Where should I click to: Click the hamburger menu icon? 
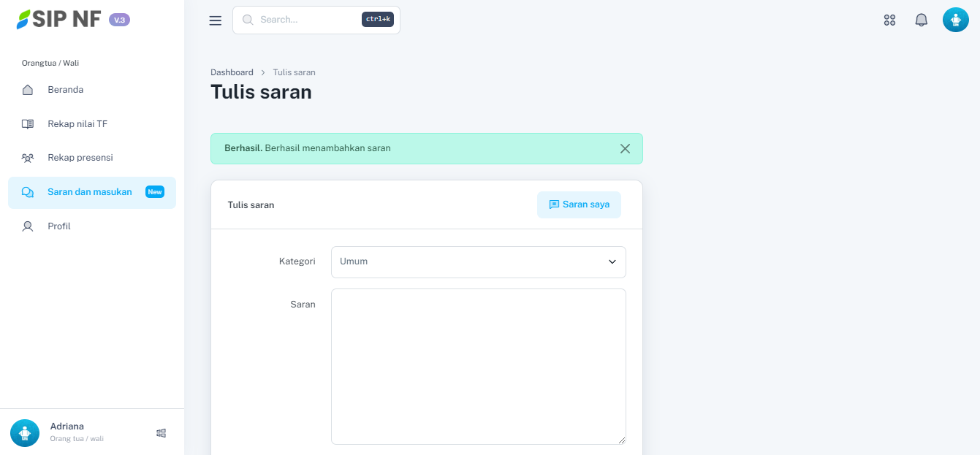click(215, 20)
